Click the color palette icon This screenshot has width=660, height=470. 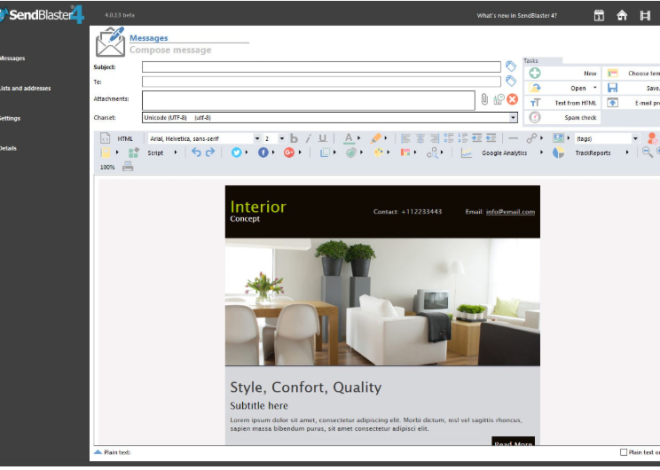point(378,153)
